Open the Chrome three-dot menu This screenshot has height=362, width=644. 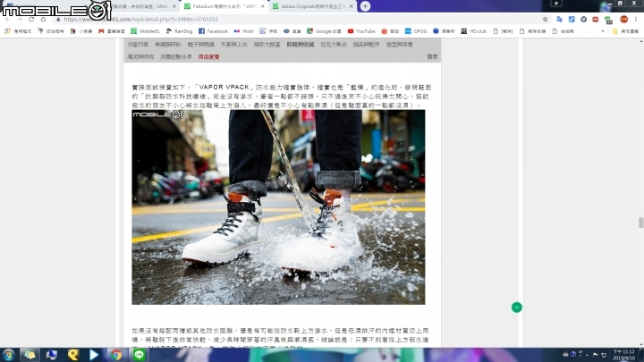tap(636, 20)
